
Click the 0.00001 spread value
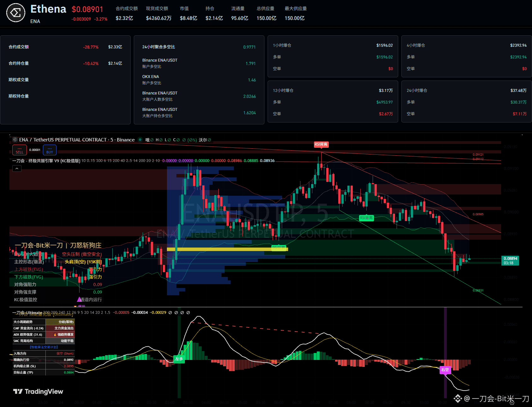point(35,150)
